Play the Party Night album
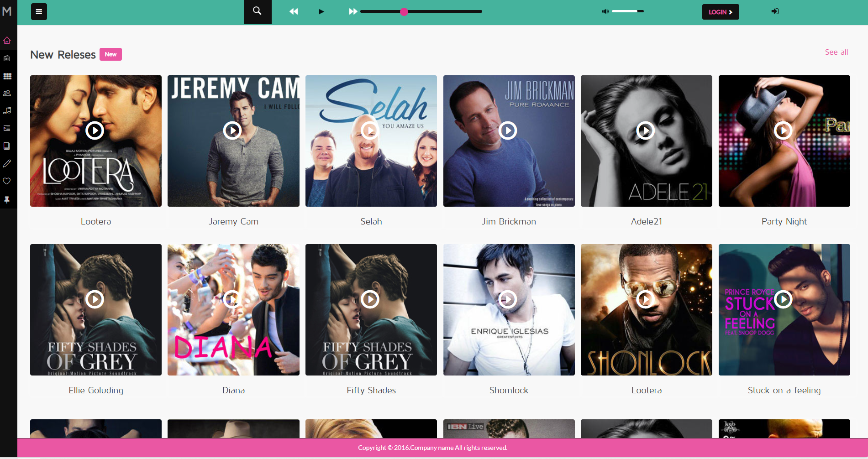This screenshot has height=459, width=868. click(784, 130)
